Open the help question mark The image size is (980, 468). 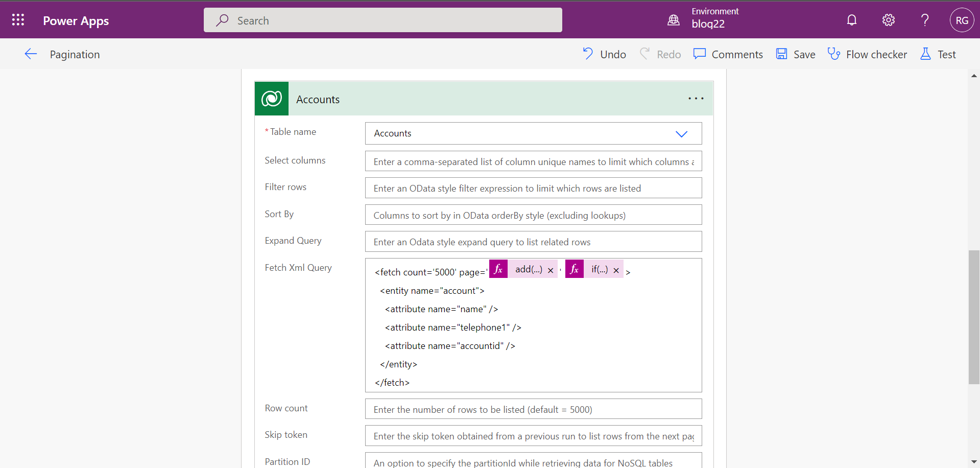tap(925, 20)
